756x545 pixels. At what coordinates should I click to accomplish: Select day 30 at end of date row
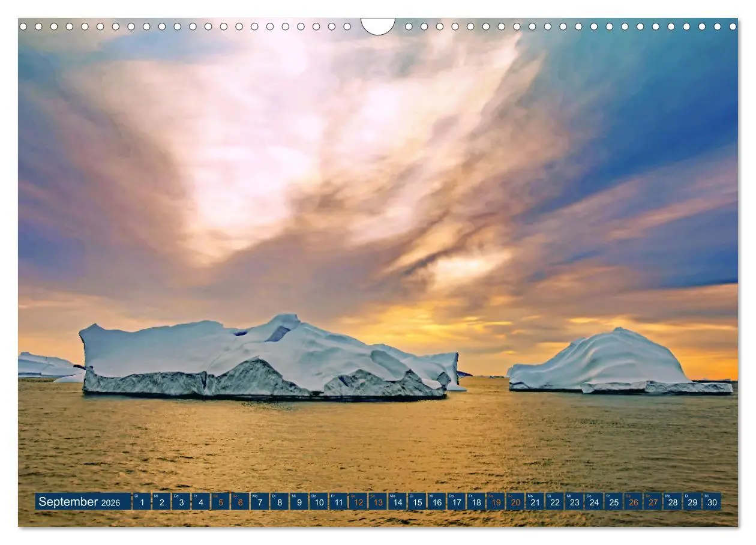tap(712, 502)
